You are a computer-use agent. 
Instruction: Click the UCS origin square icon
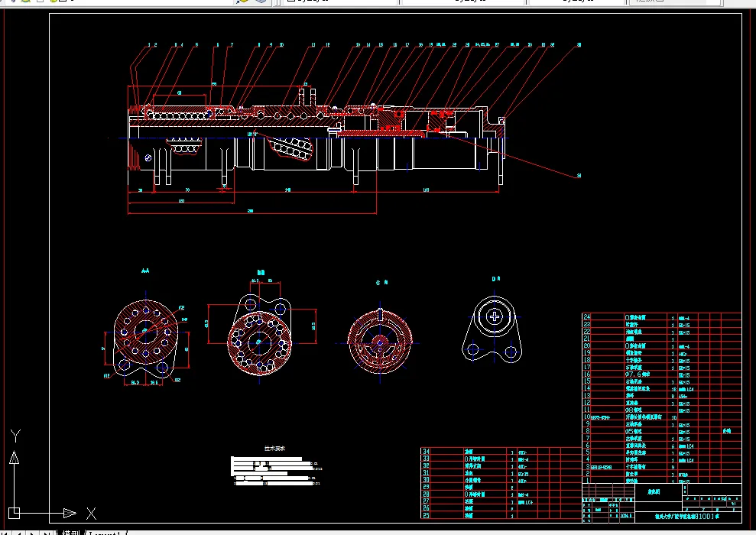(x=14, y=513)
